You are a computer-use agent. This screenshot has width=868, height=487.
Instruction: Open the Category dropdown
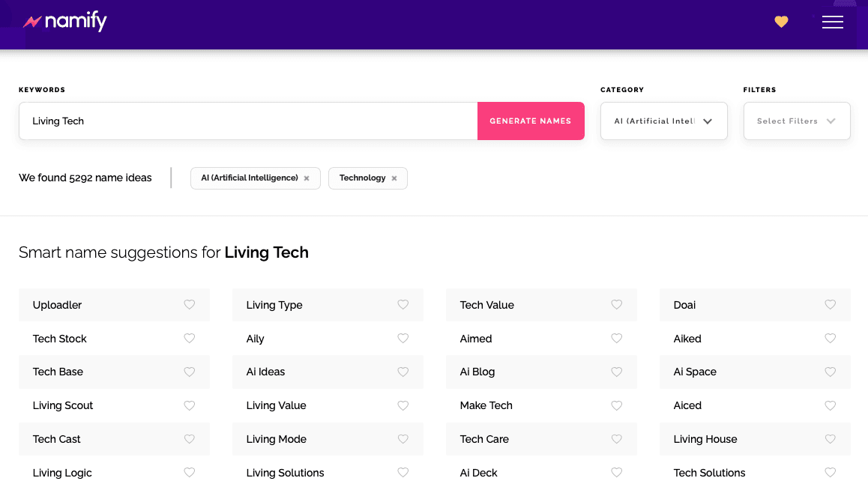tap(663, 121)
